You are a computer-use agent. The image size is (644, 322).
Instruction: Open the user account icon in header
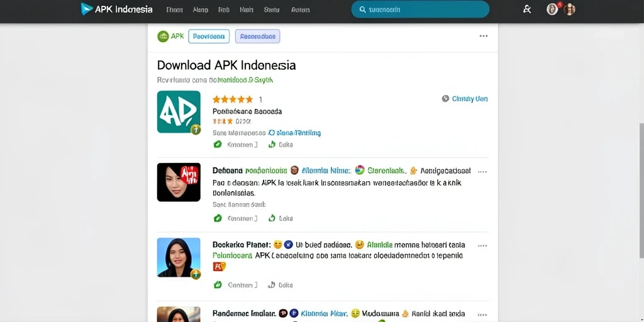[527, 9]
